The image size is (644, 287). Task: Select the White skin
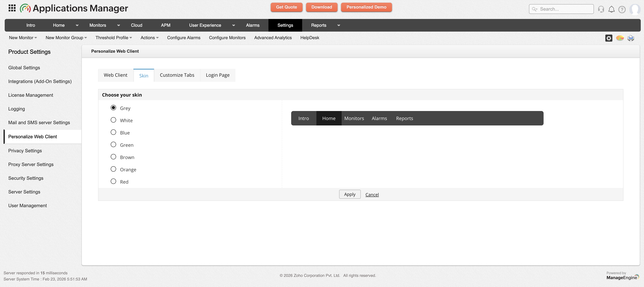click(113, 120)
